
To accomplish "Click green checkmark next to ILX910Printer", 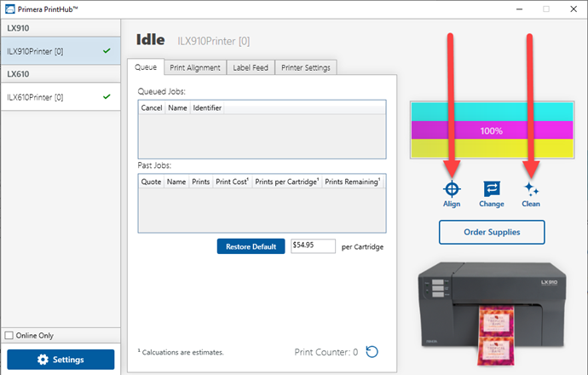I will [107, 50].
